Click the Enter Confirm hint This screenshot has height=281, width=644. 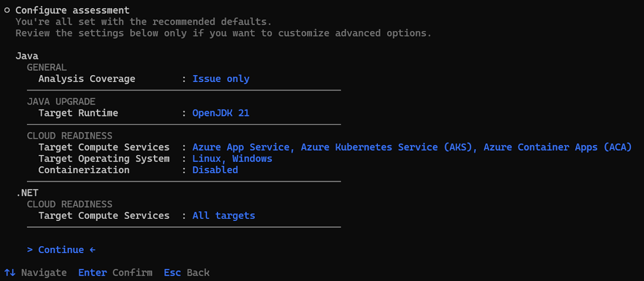pos(115,272)
